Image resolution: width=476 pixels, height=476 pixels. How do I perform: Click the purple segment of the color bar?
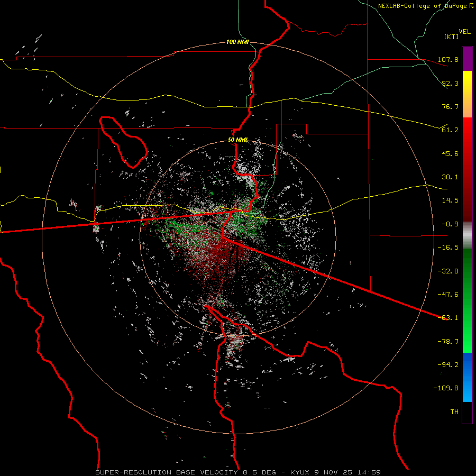point(467,59)
